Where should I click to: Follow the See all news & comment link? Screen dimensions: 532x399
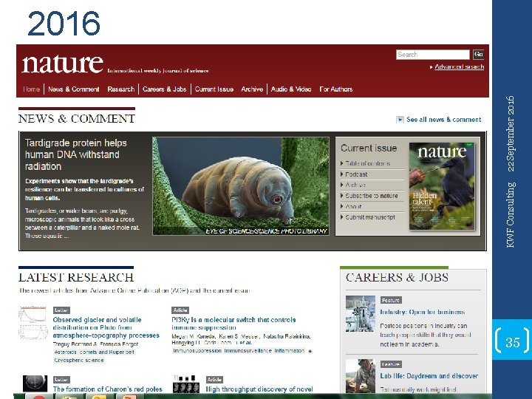pos(444,120)
